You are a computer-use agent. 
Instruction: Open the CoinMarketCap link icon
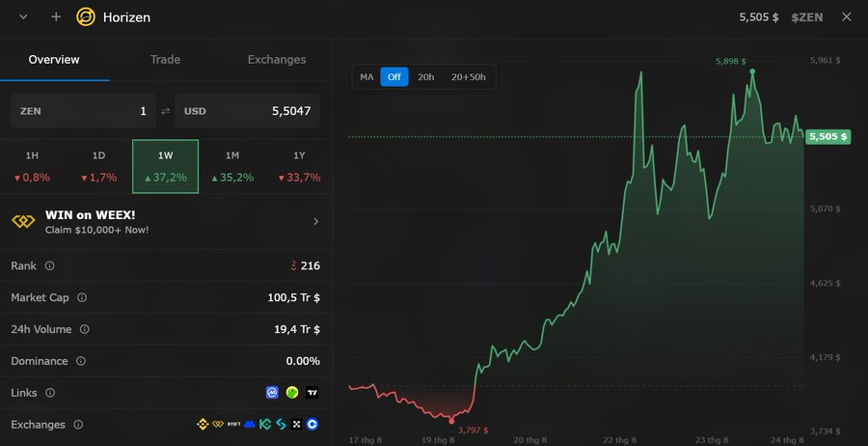pos(272,393)
